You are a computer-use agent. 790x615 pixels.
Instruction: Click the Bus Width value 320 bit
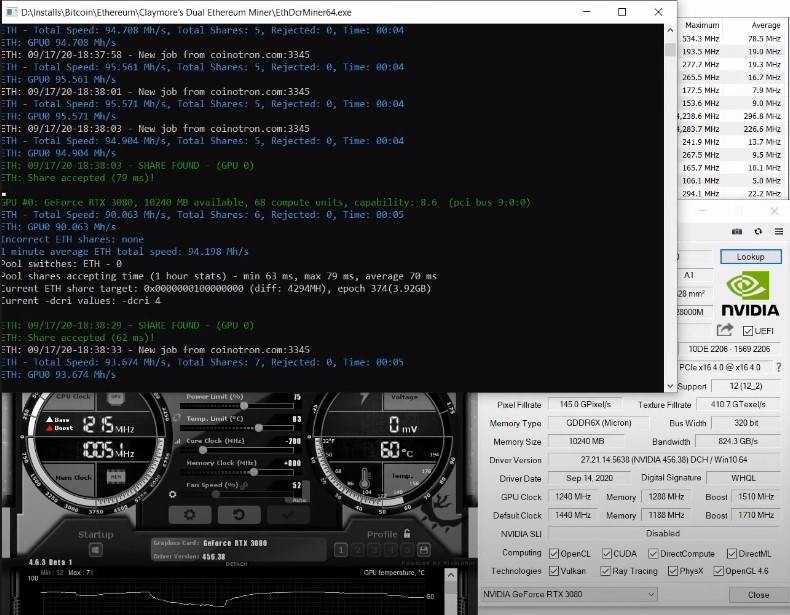tap(746, 423)
